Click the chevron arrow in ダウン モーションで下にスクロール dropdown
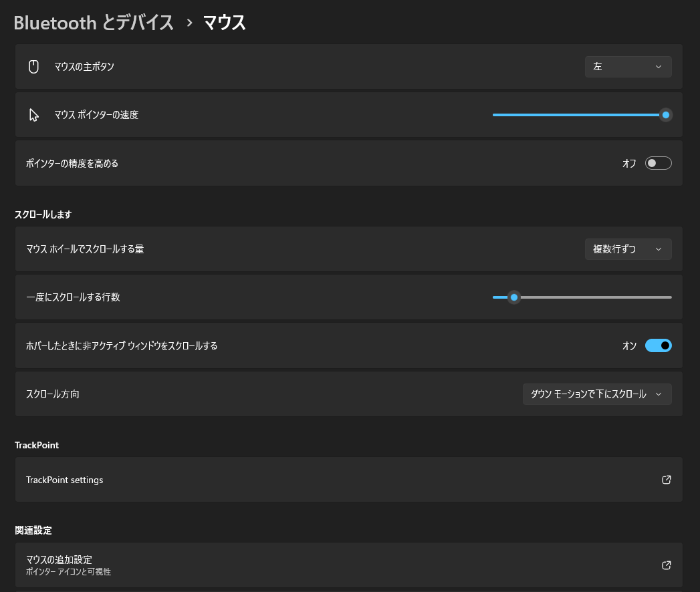The height and width of the screenshot is (592, 700). [x=659, y=394]
